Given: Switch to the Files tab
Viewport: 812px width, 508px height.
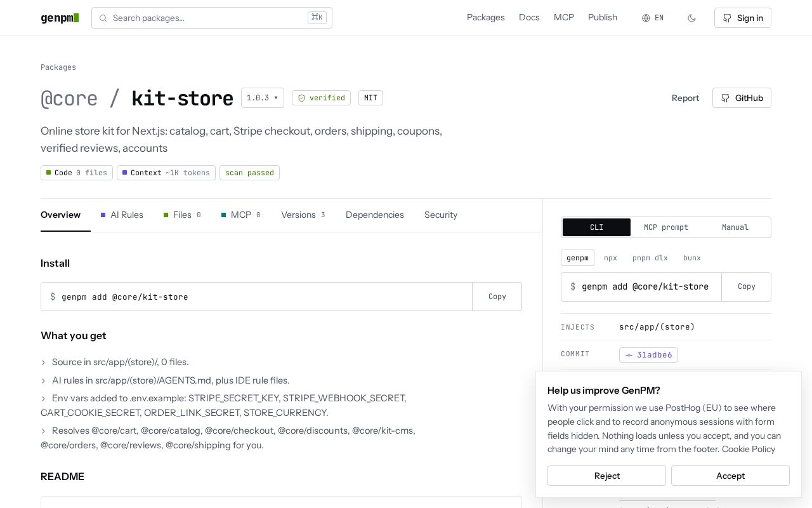Looking at the screenshot, I should (x=182, y=215).
